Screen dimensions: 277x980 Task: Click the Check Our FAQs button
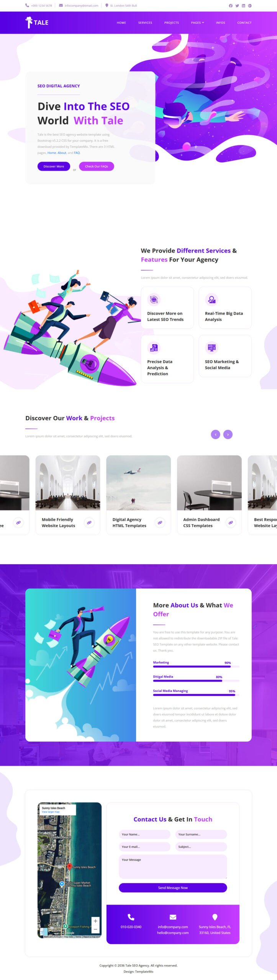[97, 166]
